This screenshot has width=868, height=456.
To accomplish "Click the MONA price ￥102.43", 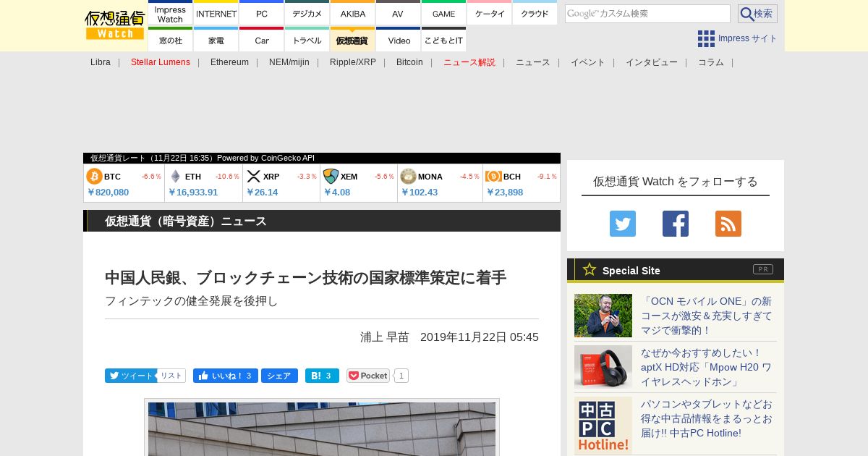I will pos(420,193).
